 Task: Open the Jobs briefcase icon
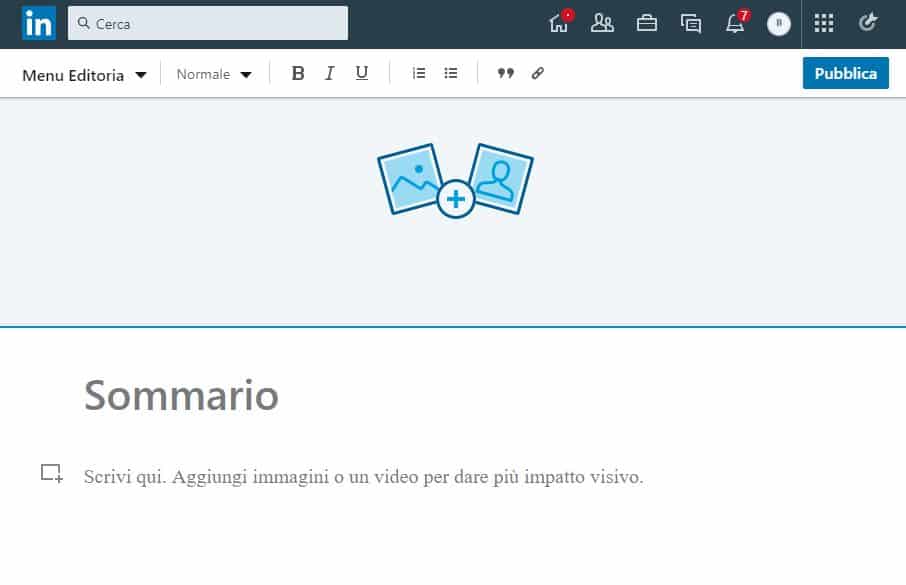tap(647, 23)
